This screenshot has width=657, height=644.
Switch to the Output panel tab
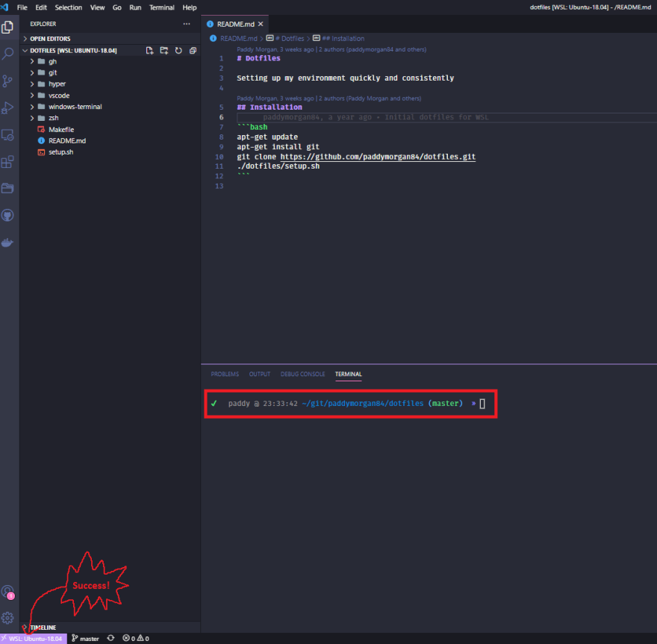[x=259, y=374]
